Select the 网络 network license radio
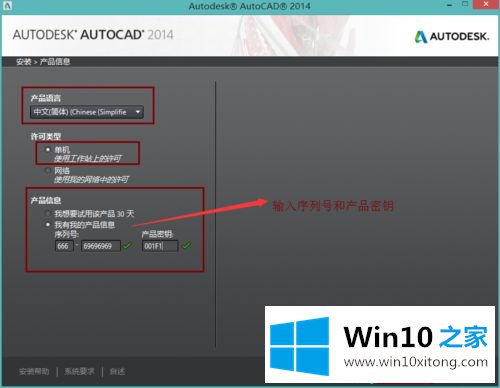The width and height of the screenshot is (500, 388). pyautogui.click(x=48, y=171)
